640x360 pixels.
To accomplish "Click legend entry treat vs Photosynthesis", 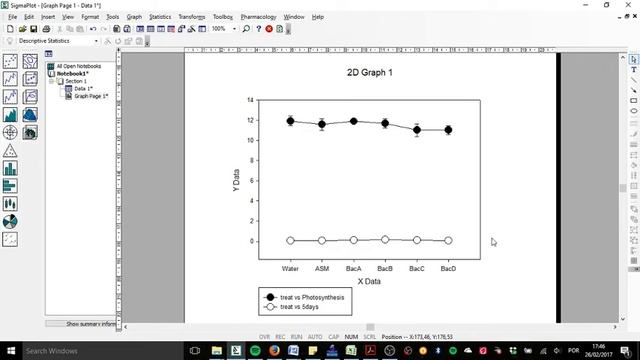I will pos(312,298).
